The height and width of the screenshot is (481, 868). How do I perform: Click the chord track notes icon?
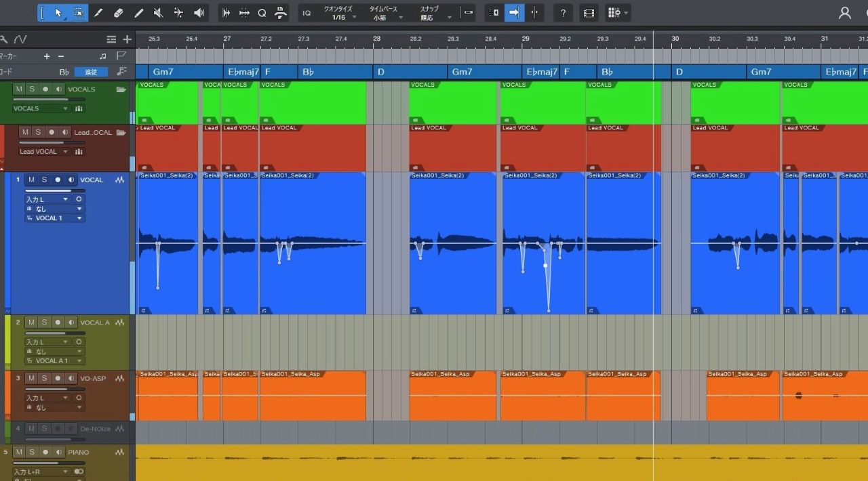122,71
